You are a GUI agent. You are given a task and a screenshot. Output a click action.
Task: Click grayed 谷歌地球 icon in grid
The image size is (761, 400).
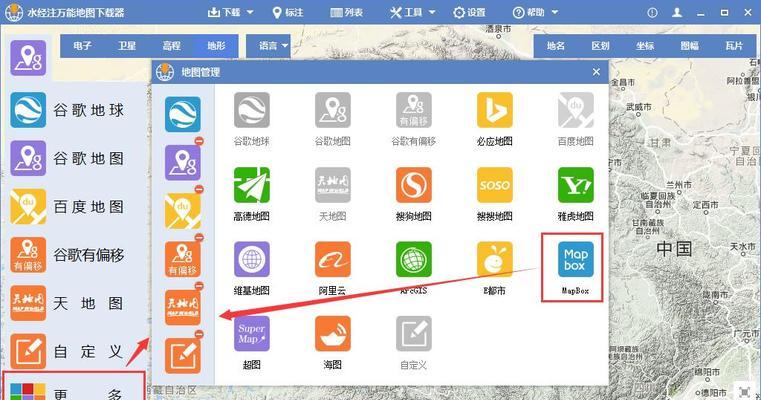[x=251, y=110]
